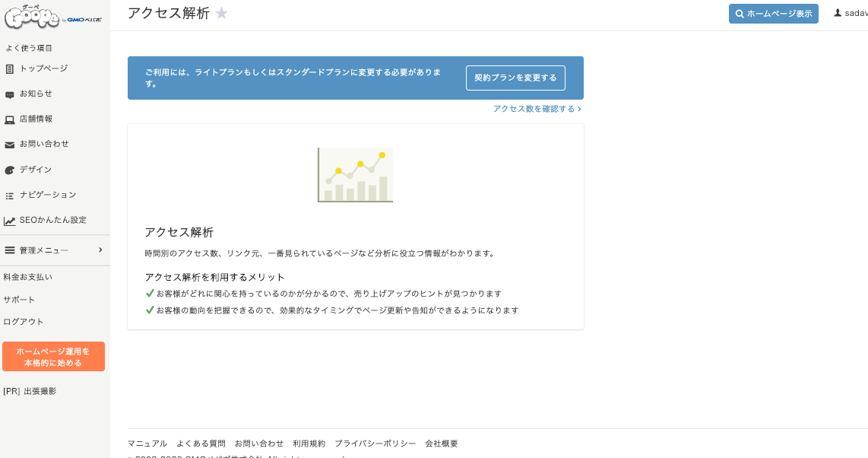Image resolution: width=868 pixels, height=458 pixels.
Task: Open プライバシーポリシー footer link
Action: pos(375,444)
